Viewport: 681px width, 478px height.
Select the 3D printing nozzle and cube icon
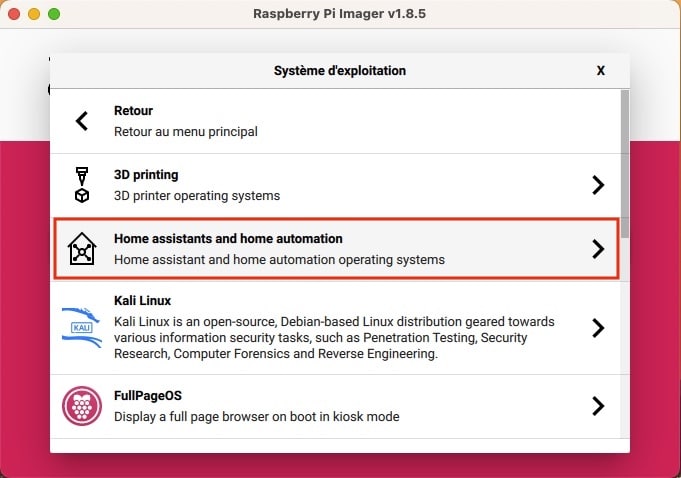click(x=82, y=185)
